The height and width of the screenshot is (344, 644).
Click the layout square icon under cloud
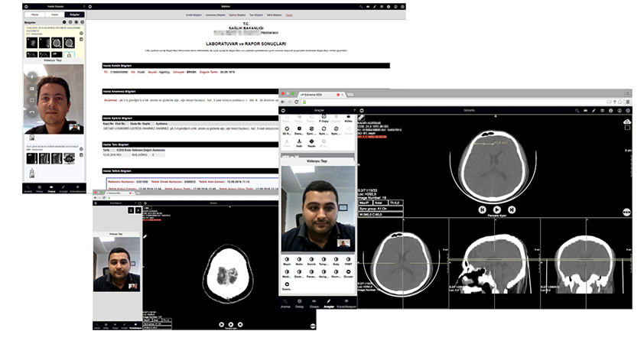tap(627, 128)
